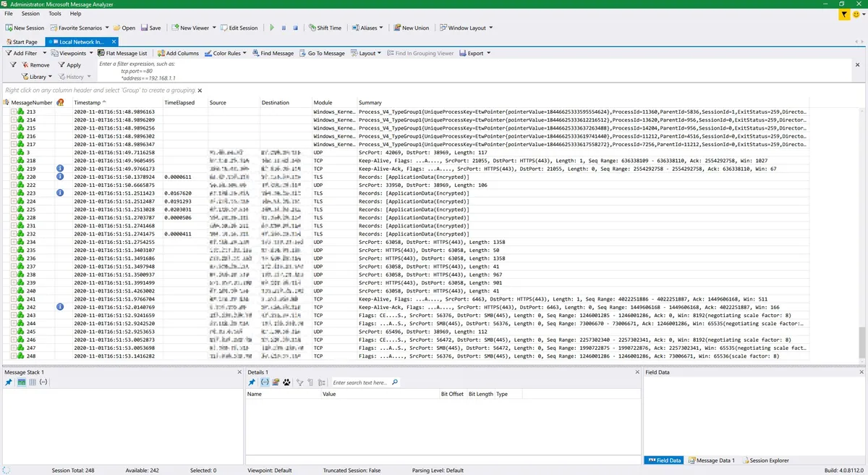Open the Session Explorer tab
The image size is (868, 475).
click(765, 461)
